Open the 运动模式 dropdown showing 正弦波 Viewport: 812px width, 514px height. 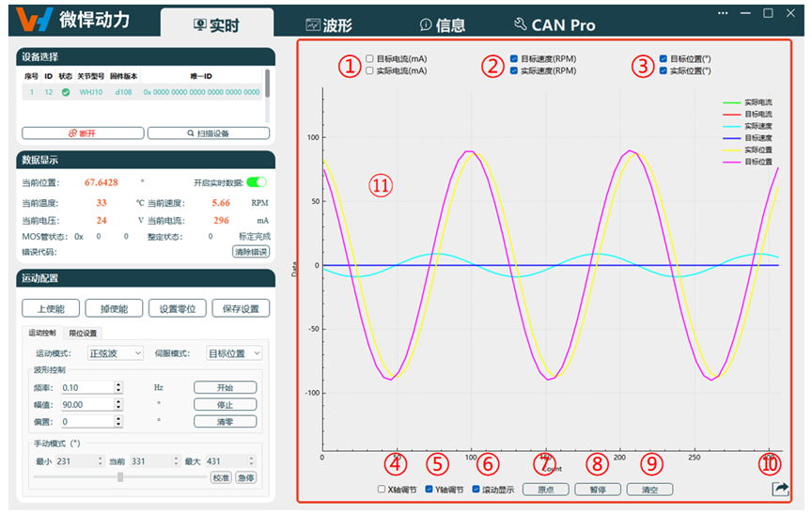tap(115, 353)
